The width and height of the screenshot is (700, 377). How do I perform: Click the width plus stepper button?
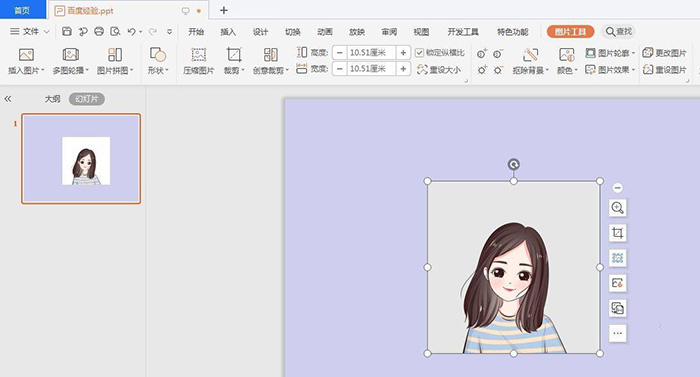(403, 69)
